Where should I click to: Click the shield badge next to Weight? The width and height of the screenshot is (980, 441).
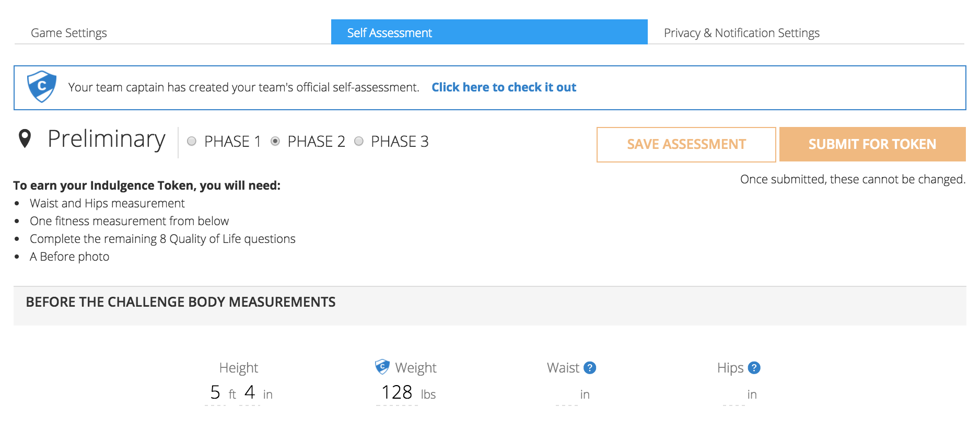(382, 367)
